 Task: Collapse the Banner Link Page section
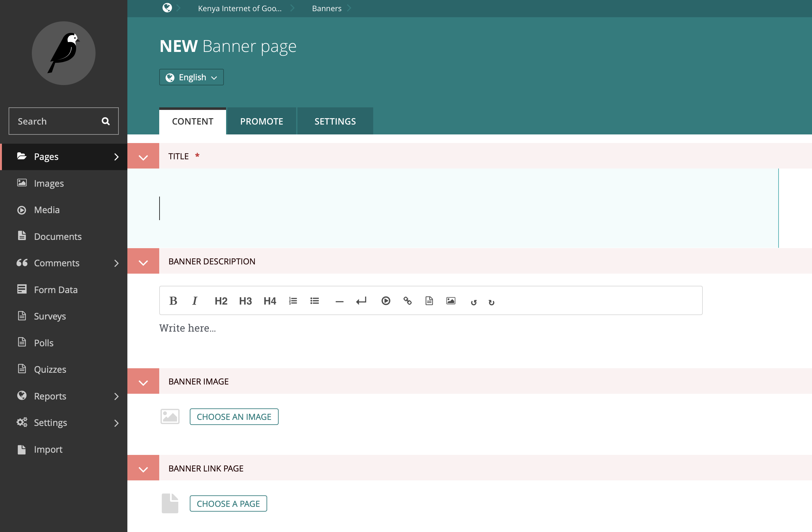pyautogui.click(x=143, y=468)
